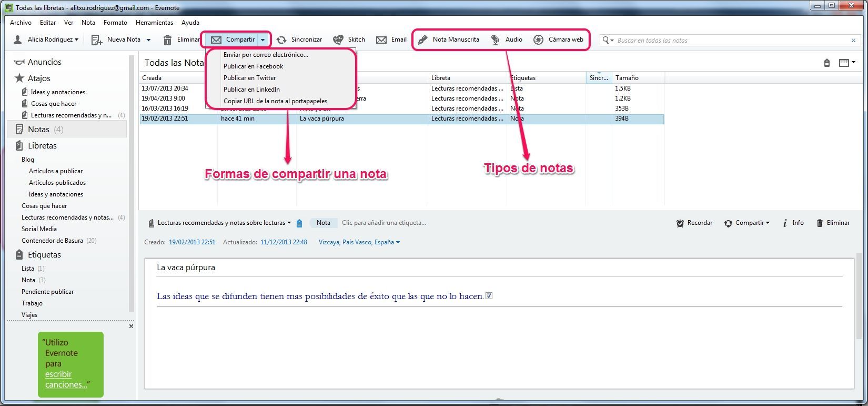Open the note list view options dropdown

tap(846, 63)
